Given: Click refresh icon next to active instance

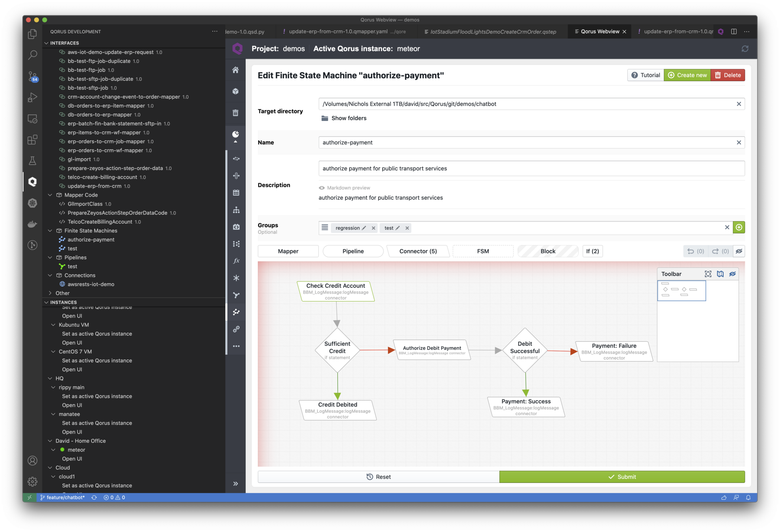Looking at the screenshot, I should [x=745, y=49].
